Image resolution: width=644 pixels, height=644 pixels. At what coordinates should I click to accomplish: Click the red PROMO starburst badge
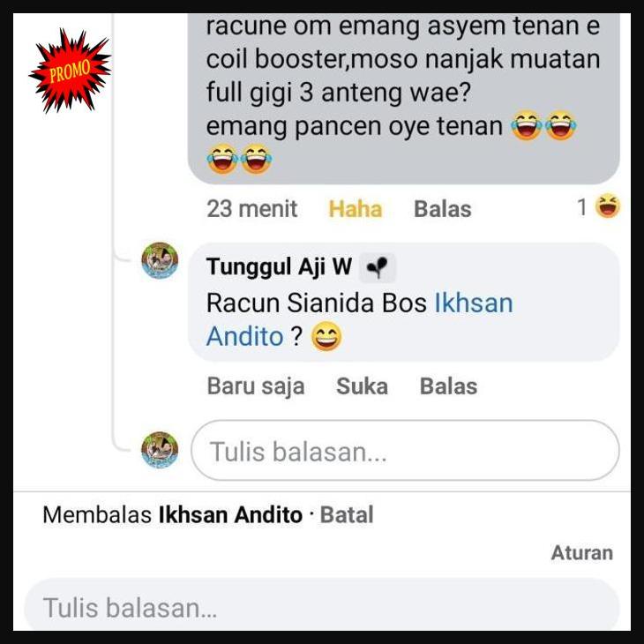70,71
